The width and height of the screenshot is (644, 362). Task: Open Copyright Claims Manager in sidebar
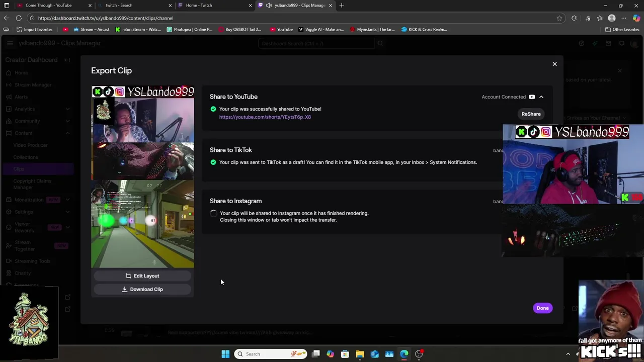[x=32, y=184]
